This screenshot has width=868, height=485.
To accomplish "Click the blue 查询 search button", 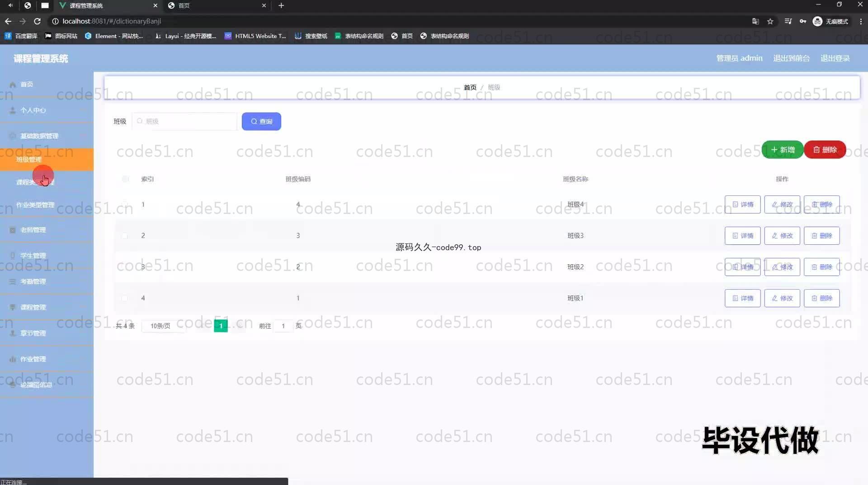I will [x=261, y=121].
